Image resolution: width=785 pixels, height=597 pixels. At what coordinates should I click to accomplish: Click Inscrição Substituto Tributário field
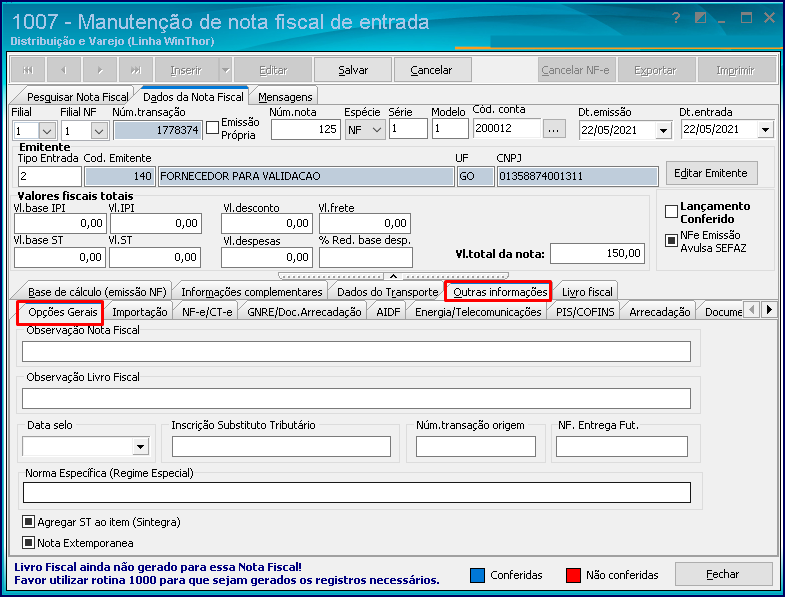click(281, 446)
